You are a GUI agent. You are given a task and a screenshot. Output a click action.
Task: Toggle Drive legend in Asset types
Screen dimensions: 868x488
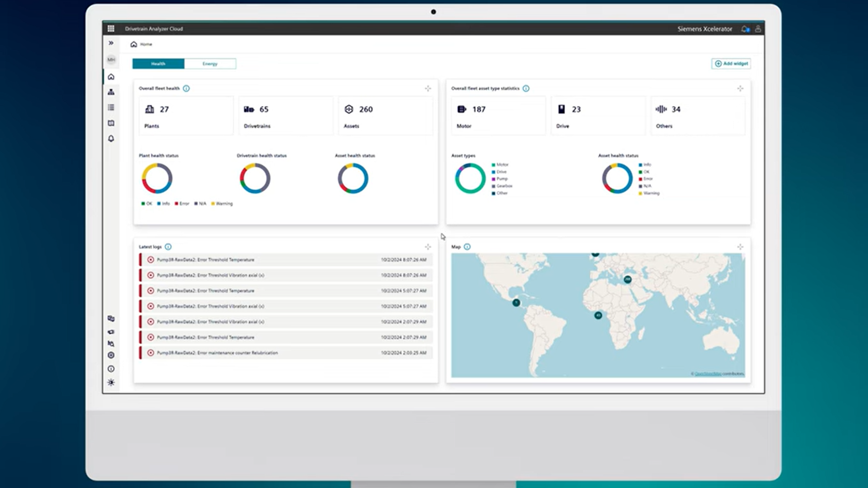click(x=499, y=172)
